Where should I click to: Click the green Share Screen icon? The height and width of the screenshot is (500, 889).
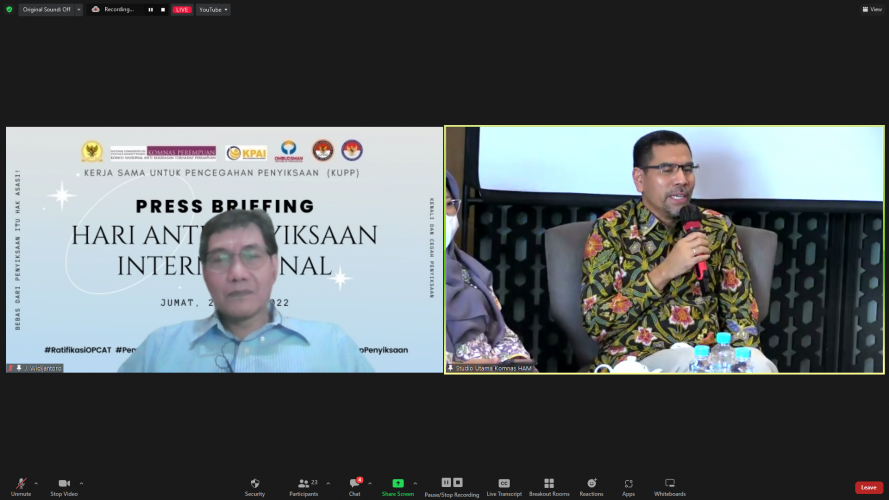(398, 484)
